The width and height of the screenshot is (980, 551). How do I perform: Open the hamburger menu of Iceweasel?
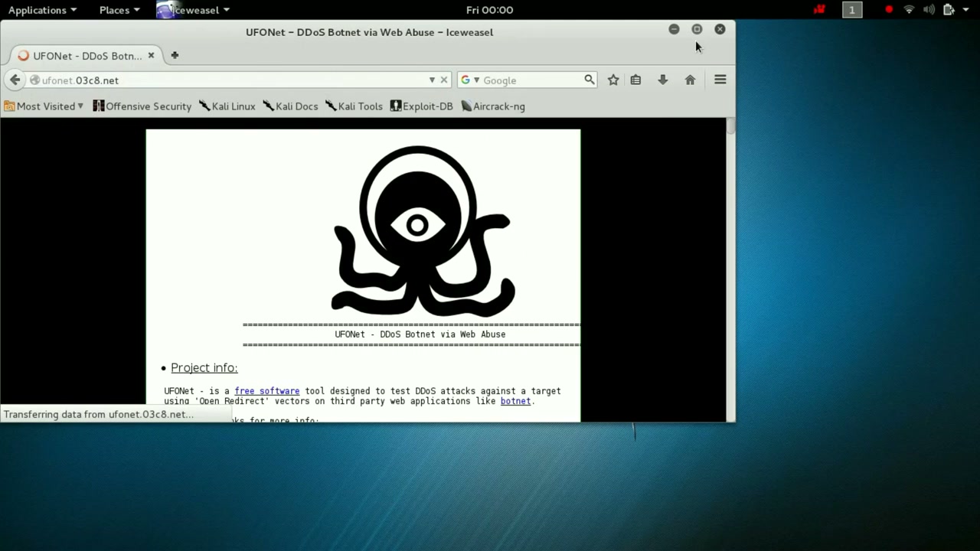pos(720,80)
